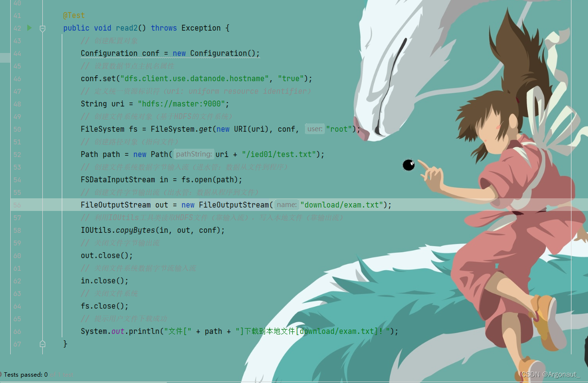This screenshot has height=383, width=588.
Task: Set breakpoint at line number 56
Action: tap(17, 205)
